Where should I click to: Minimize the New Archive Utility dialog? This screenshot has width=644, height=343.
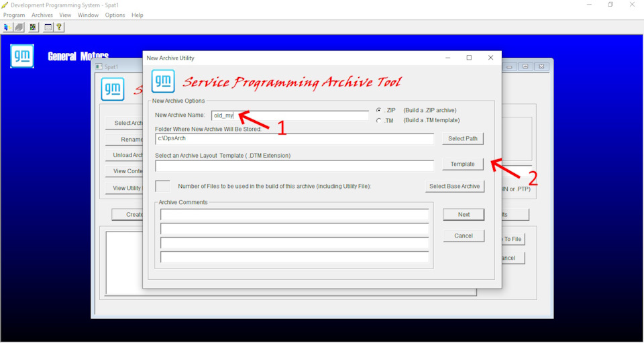(448, 58)
